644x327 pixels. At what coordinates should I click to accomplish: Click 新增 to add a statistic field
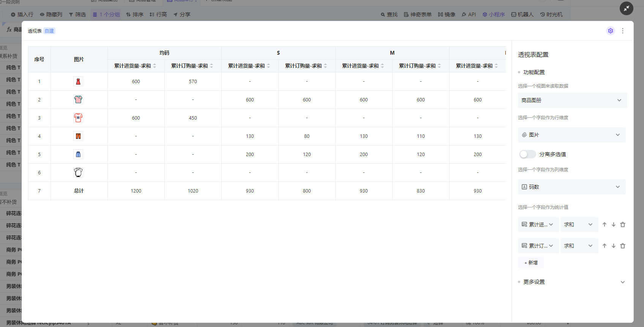531,262
